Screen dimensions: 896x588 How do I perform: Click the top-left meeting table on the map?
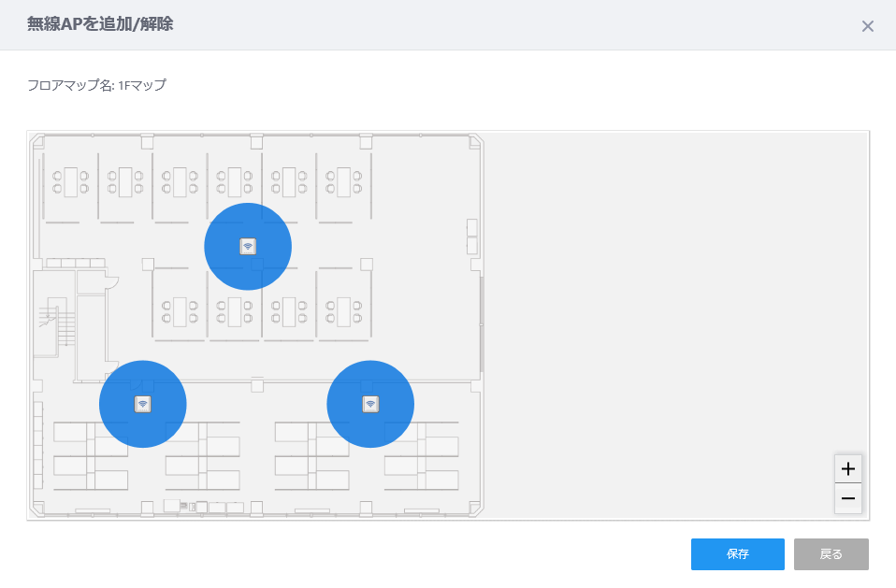point(71,182)
